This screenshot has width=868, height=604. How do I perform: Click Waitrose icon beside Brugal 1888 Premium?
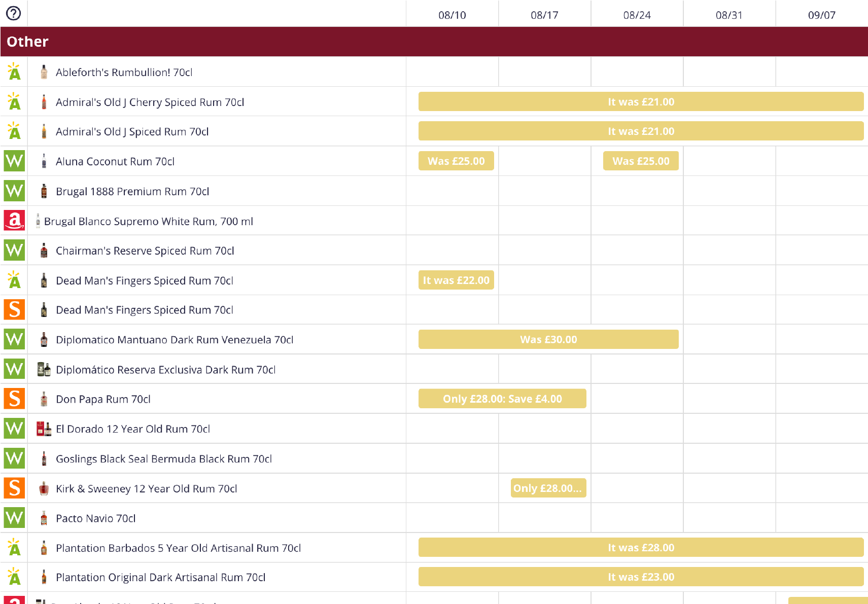coord(14,191)
